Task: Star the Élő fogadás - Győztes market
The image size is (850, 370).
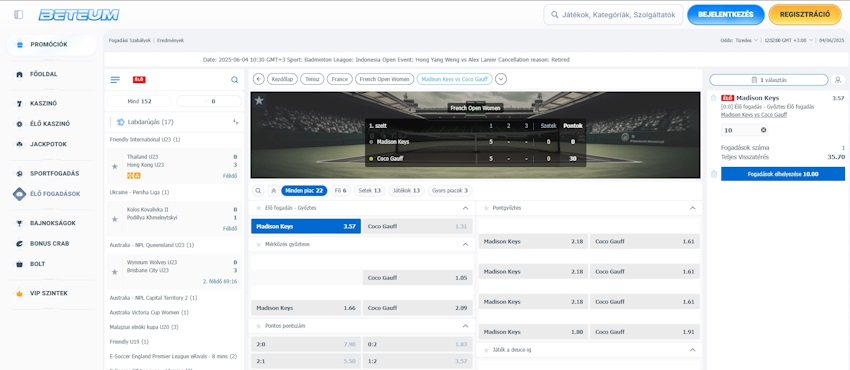Action: (258, 208)
